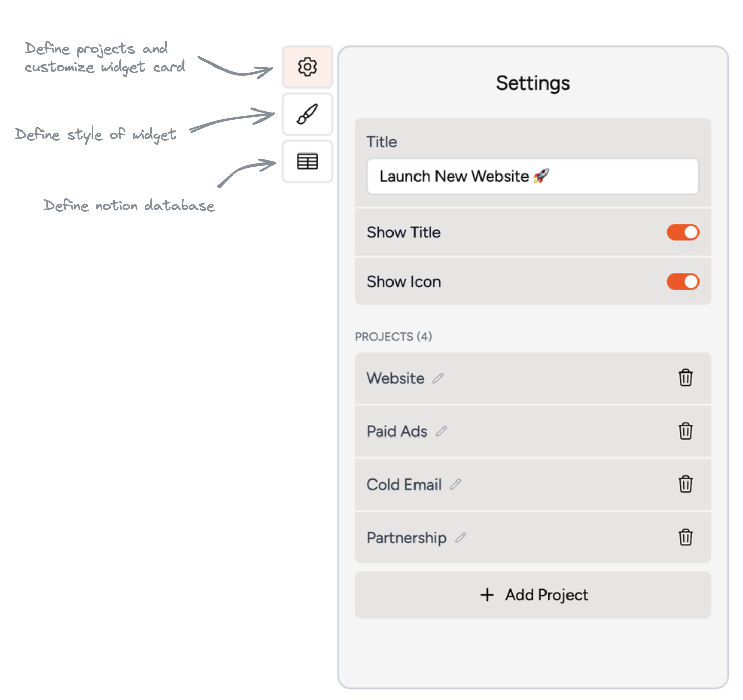Viewport: 743px width, 700px height.
Task: Delete the Partnership project
Action: [x=685, y=538]
